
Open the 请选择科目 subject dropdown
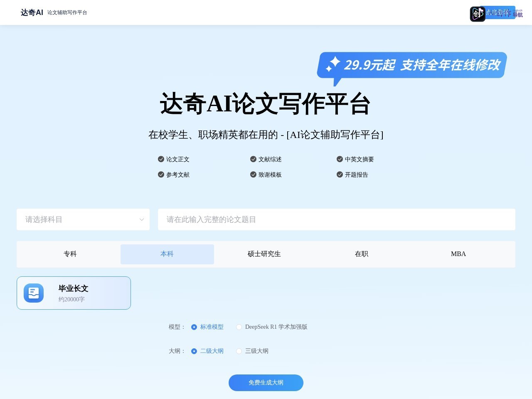83,219
